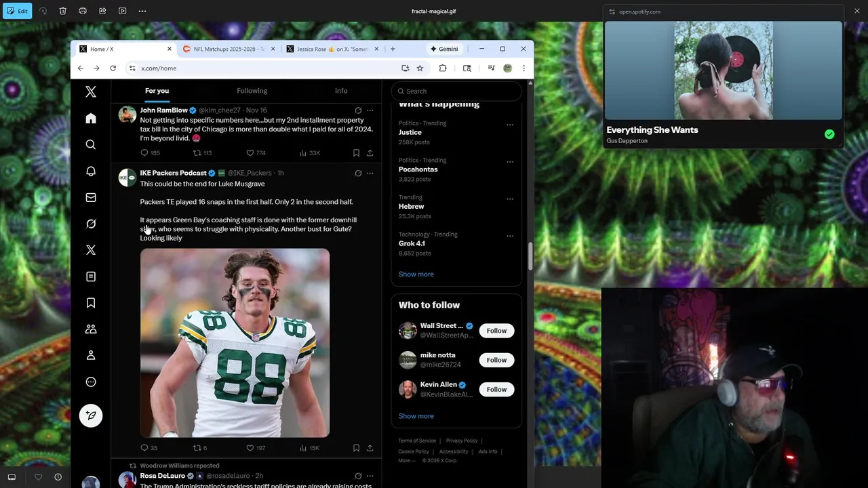Screen dimensions: 868x488
Task: Open Grok icon in X sidebar
Action: click(x=91, y=224)
